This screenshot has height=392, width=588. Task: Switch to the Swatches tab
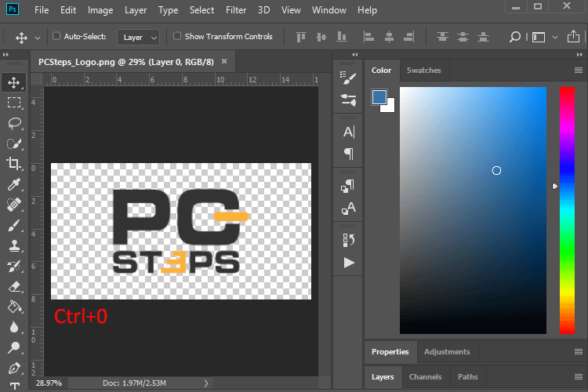tap(423, 71)
